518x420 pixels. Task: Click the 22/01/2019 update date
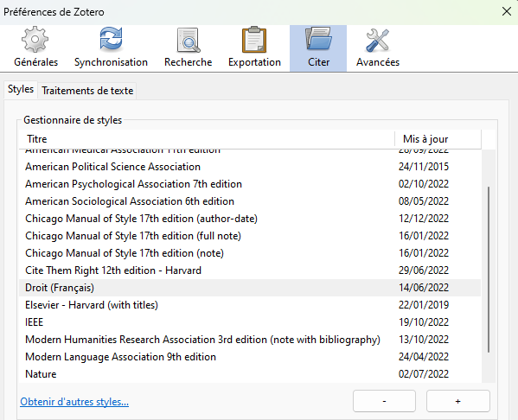424,305
